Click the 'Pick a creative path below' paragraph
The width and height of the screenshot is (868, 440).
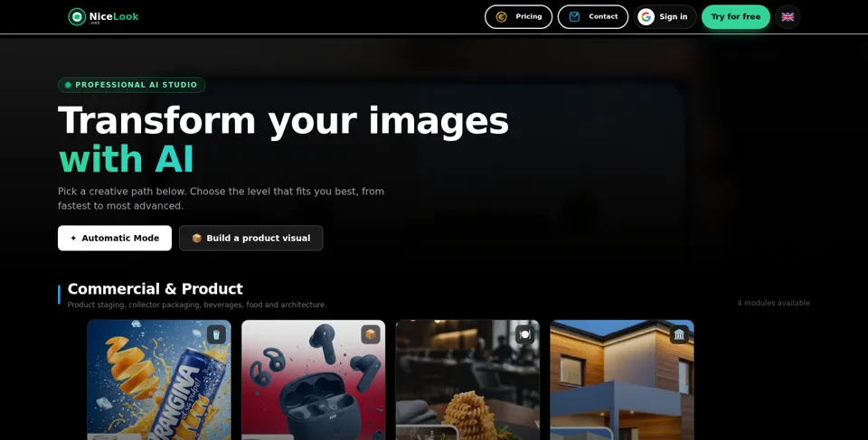pos(221,198)
